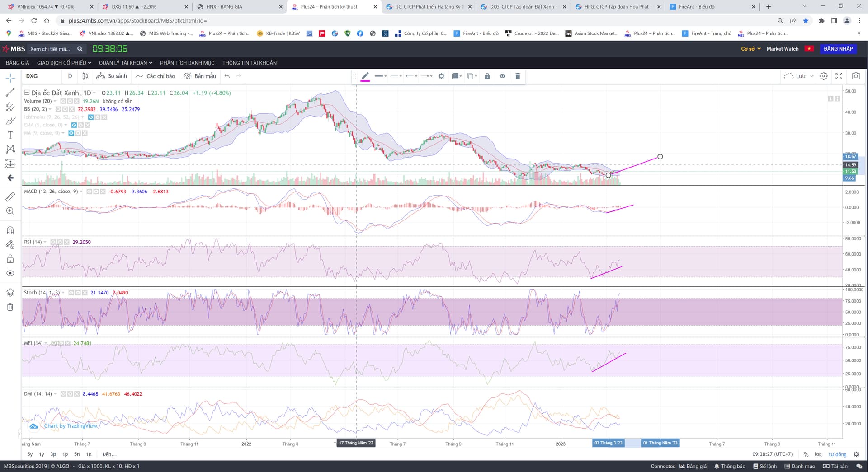Viewport: 868px width, 472px height.
Task: Click the ĐĂNG NHẬP login button
Action: tap(838, 49)
